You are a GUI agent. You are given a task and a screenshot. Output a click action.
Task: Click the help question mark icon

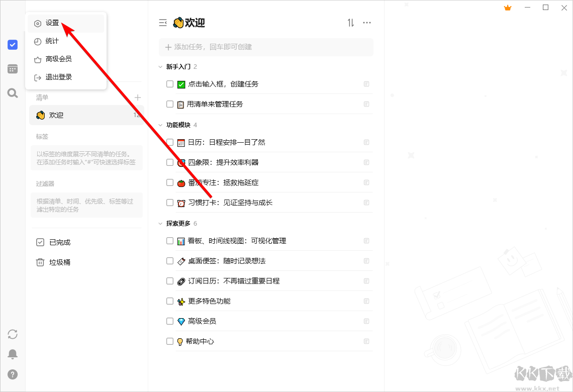(x=12, y=374)
